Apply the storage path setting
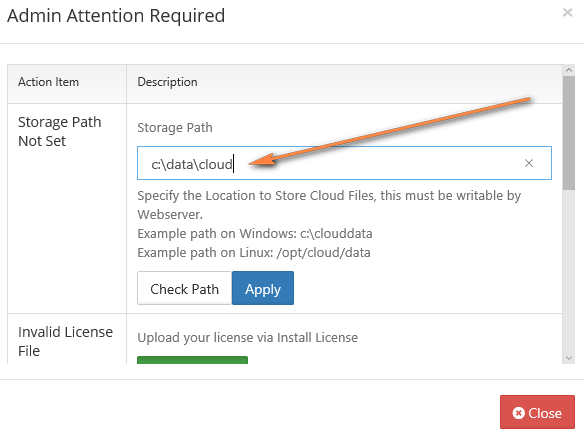The image size is (585, 445). pyautogui.click(x=263, y=288)
